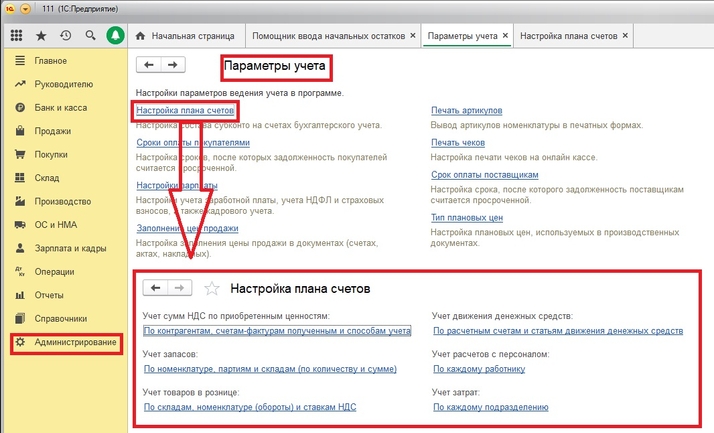Switch to Начальная страница tab
The width and height of the screenshot is (714, 433).
[189, 35]
